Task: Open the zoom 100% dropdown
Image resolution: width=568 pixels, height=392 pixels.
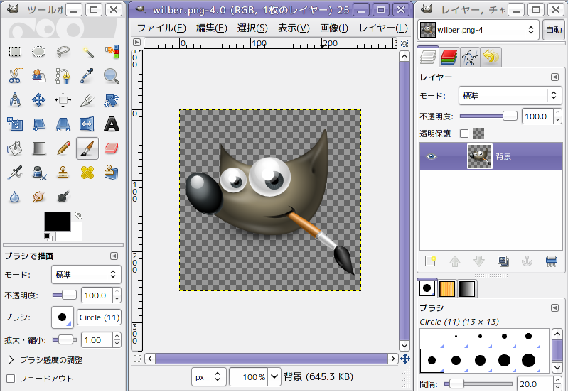Action: coord(274,377)
